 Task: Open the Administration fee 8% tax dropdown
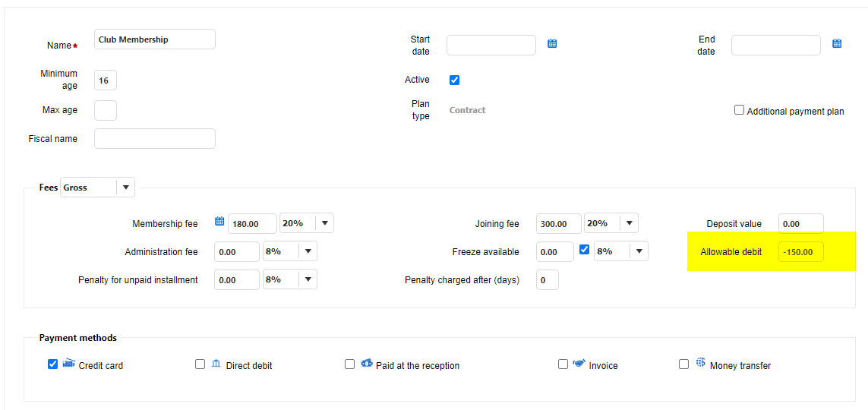pyautogui.click(x=308, y=251)
